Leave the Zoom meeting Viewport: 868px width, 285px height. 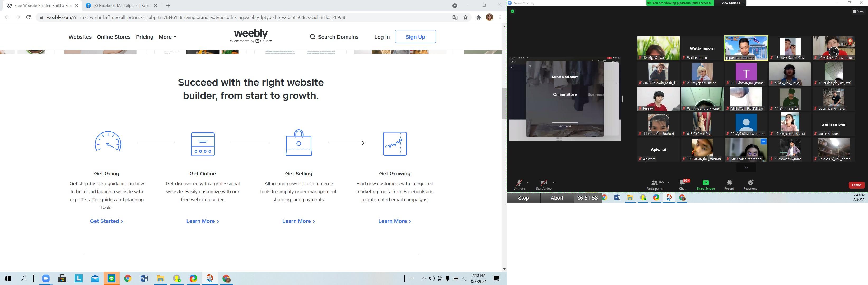tap(856, 185)
